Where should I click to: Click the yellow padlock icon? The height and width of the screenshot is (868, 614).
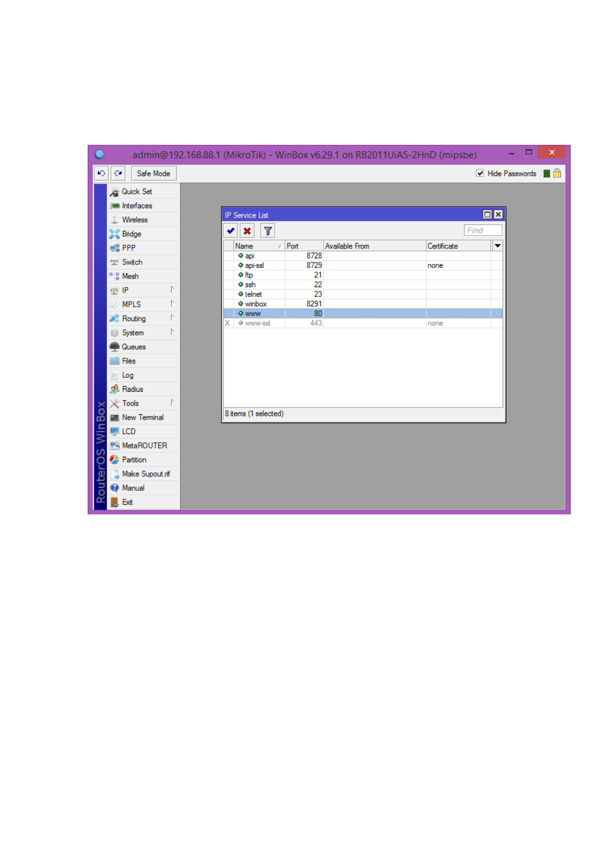click(x=557, y=173)
